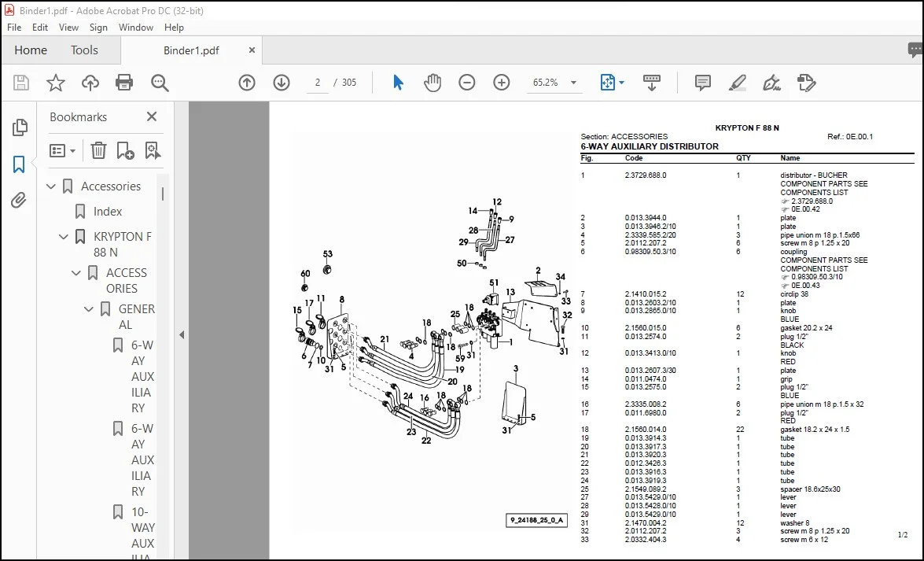Screen dimensions: 924x561
Task: Collapse the navigation pane with side arrow
Action: pos(182,335)
